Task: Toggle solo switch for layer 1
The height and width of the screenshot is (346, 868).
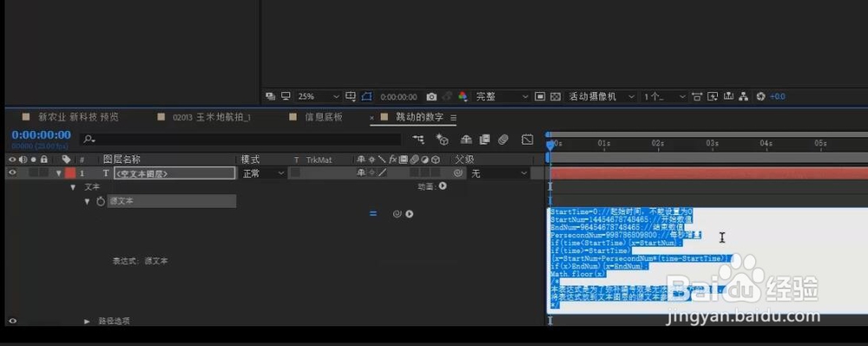Action: point(33,173)
